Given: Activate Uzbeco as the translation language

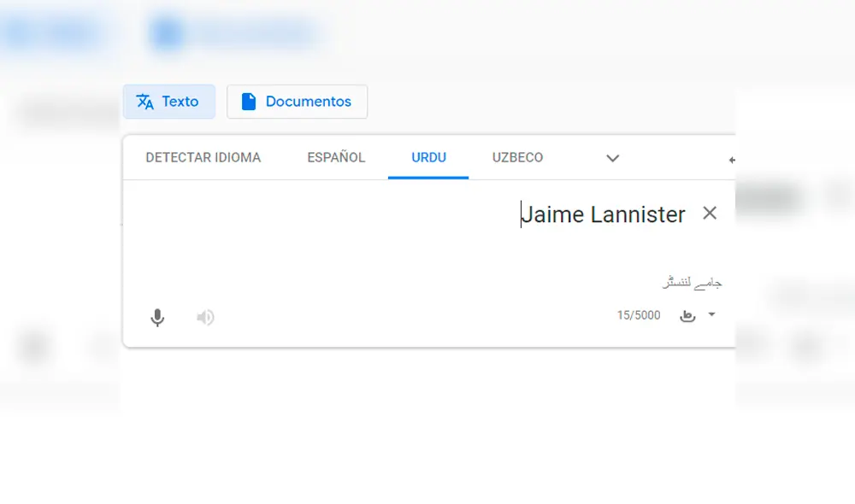Looking at the screenshot, I should tap(517, 157).
